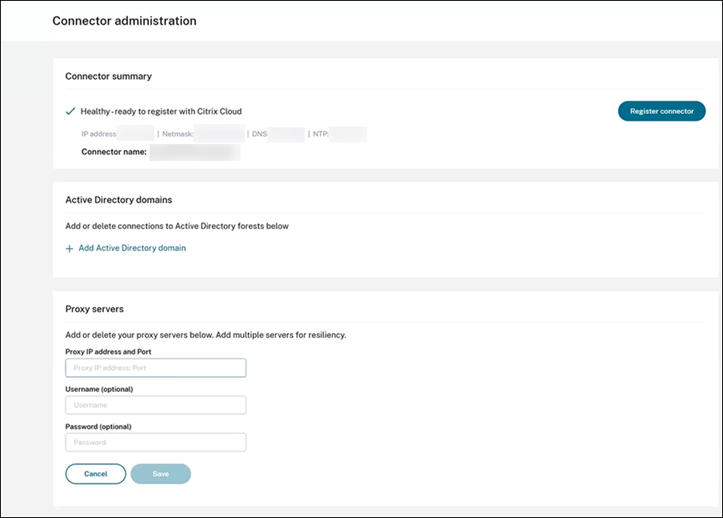Click the NTP label in summary
The image size is (723, 518).
click(320, 133)
